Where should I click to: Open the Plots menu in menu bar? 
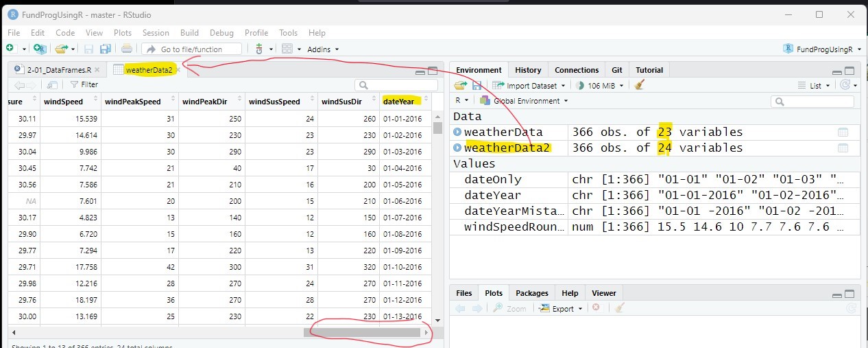123,32
